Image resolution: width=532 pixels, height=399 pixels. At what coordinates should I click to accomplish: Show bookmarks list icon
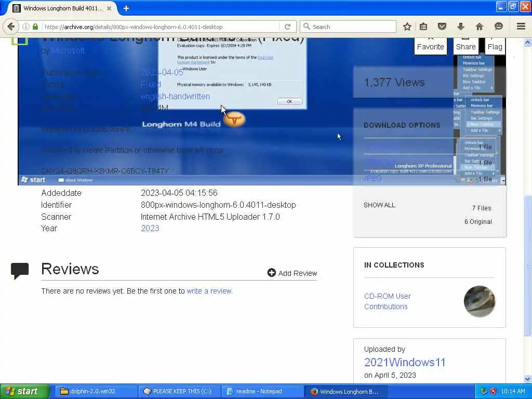[x=423, y=26]
